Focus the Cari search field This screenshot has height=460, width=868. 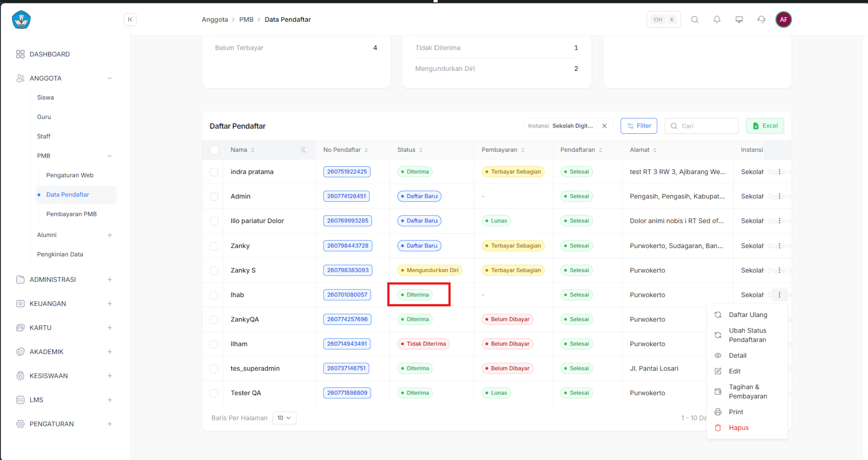[702, 126]
